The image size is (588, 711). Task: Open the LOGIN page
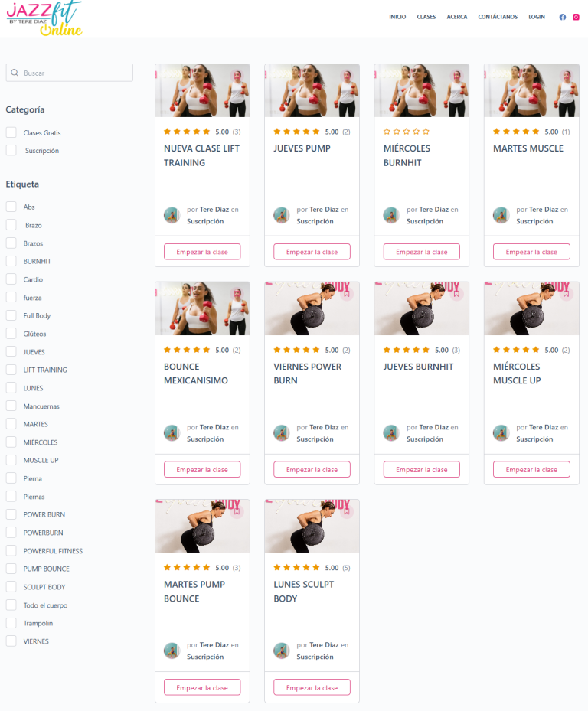(x=537, y=17)
